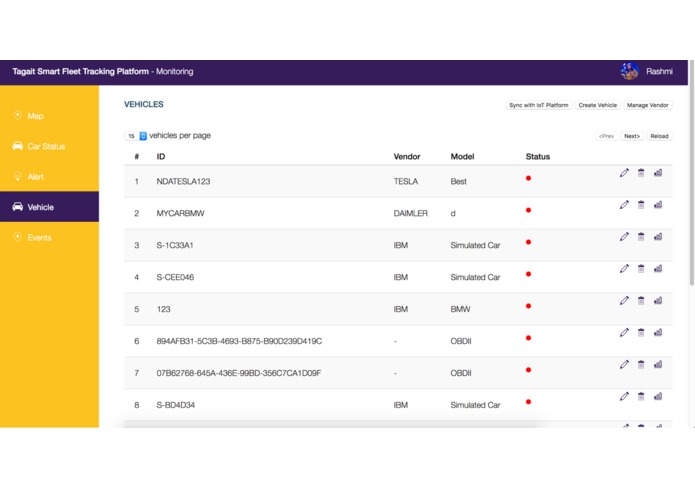Viewport: 695px width, 494px height.
Task: Open the vehicles per page dropdown
Action: click(136, 136)
